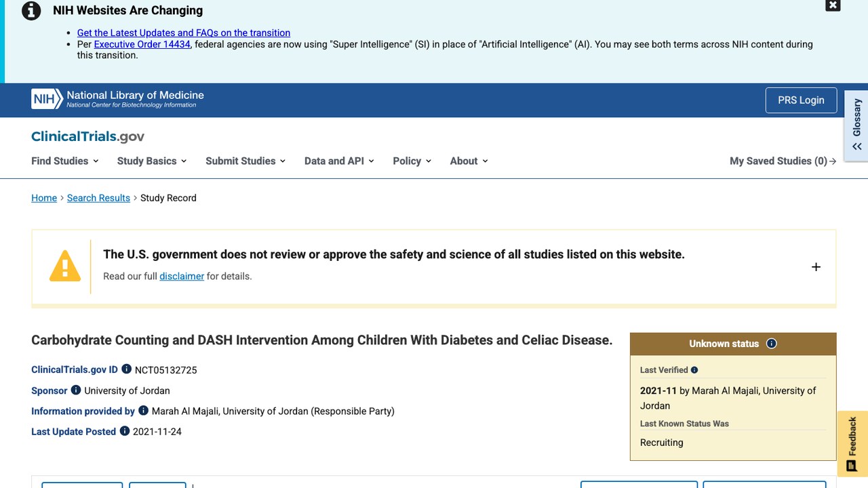
Task: Click the yellow warning triangle icon
Action: 65,266
